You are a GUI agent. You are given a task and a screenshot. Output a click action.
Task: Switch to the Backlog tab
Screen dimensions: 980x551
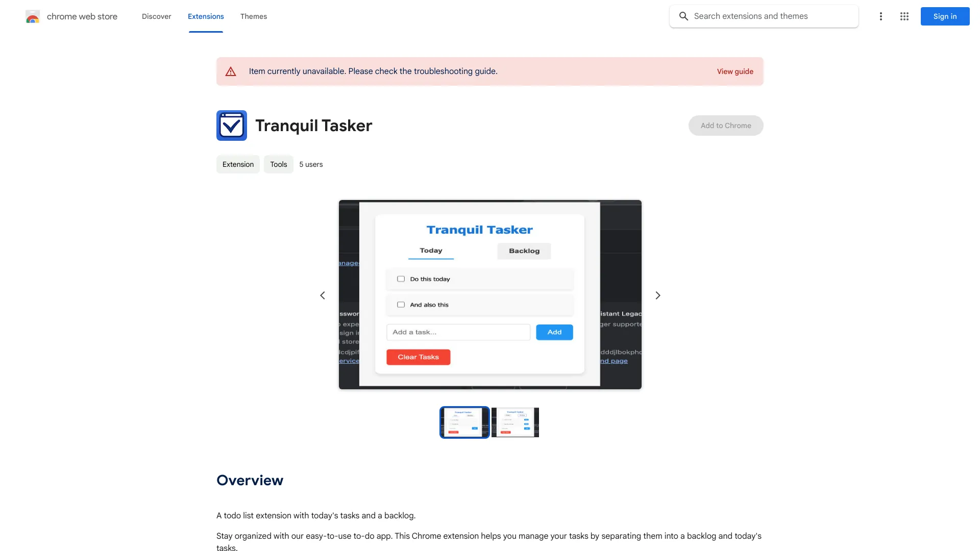pyautogui.click(x=524, y=251)
